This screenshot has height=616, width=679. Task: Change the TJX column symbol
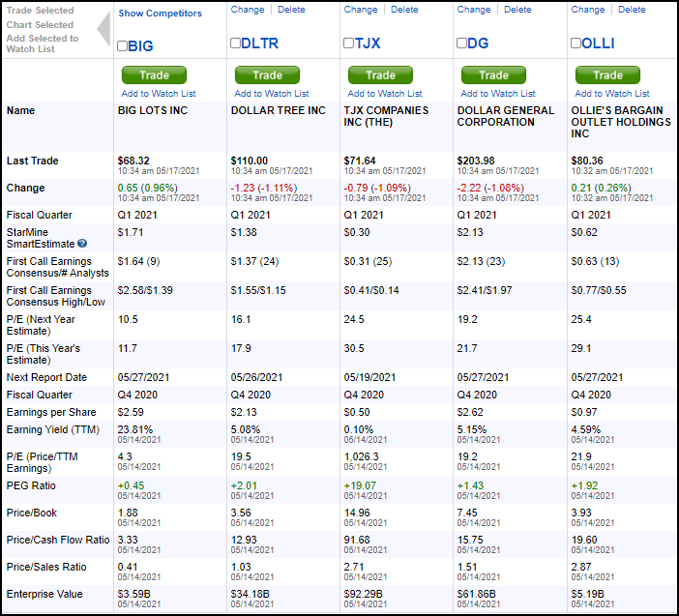click(x=361, y=10)
